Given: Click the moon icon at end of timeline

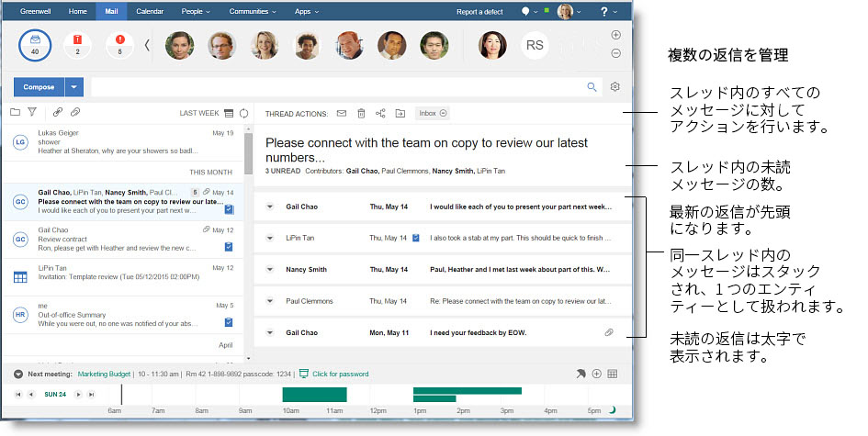Looking at the screenshot, I should (613, 410).
